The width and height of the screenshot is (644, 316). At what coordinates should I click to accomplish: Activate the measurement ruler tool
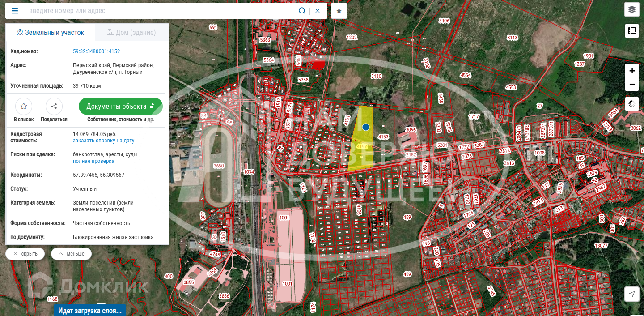coord(631,31)
